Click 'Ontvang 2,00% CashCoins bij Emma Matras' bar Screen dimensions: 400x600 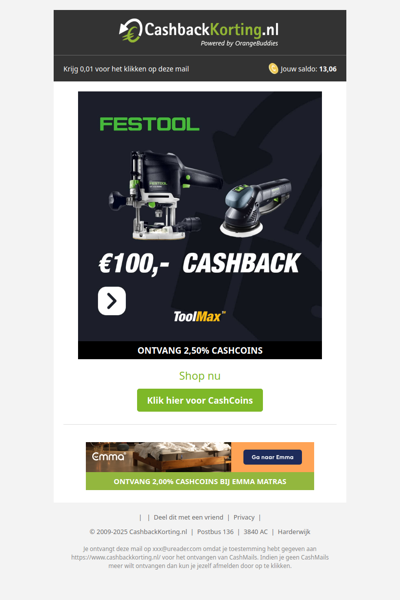(x=200, y=481)
